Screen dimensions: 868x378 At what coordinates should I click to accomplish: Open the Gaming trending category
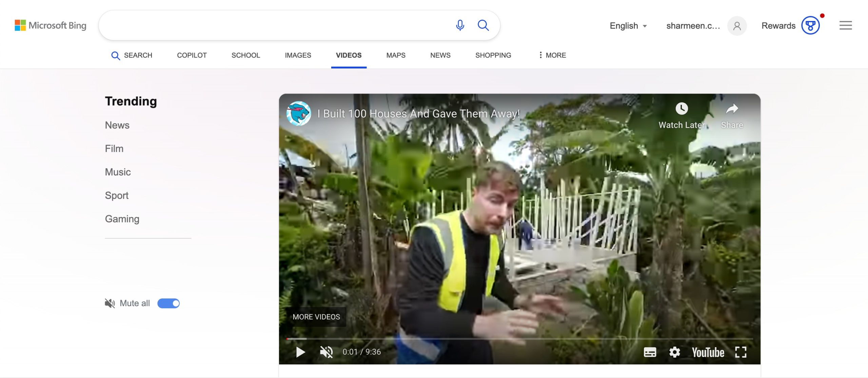(x=122, y=219)
